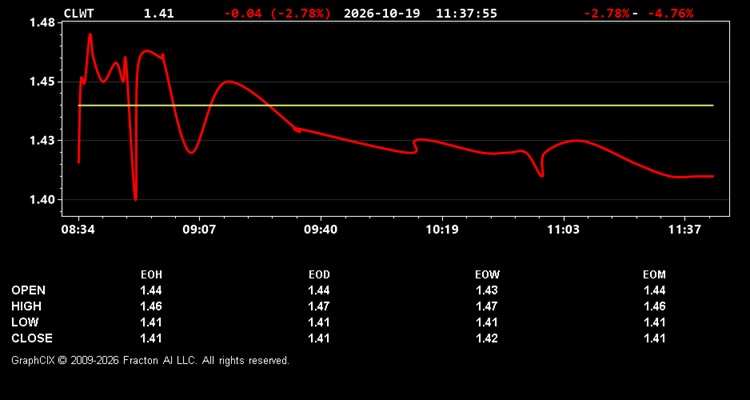
Task: Select the EOD LOW value 1.41
Action: [319, 322]
